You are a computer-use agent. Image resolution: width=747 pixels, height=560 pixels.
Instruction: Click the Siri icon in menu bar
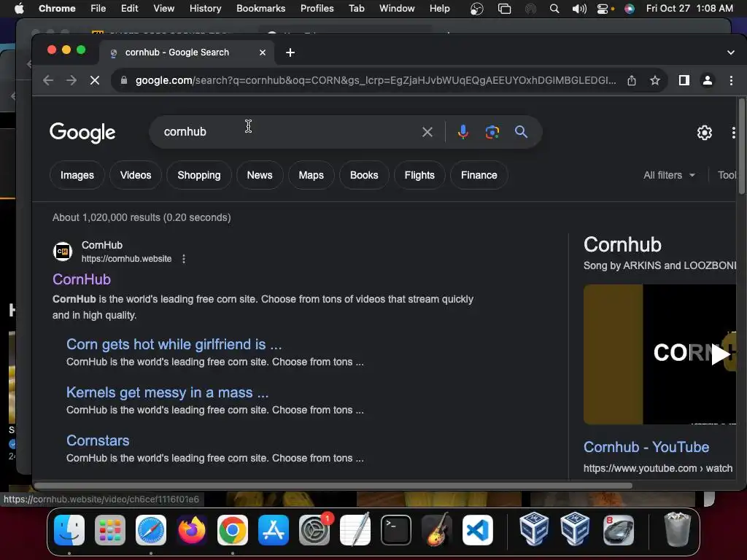click(x=630, y=9)
